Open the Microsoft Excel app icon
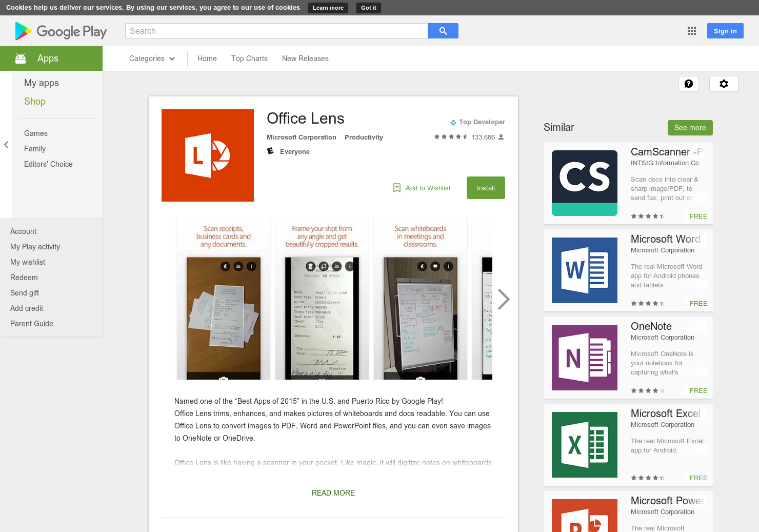 [x=584, y=444]
